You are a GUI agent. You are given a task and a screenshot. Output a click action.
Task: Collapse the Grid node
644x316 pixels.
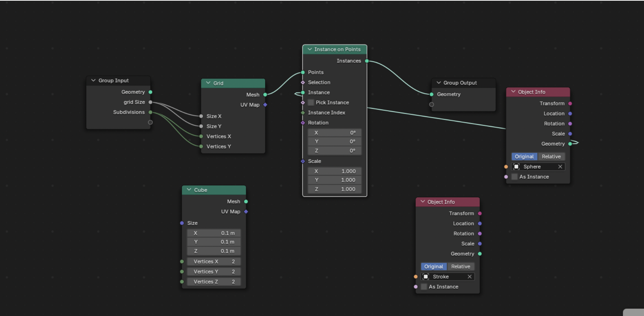(208, 83)
